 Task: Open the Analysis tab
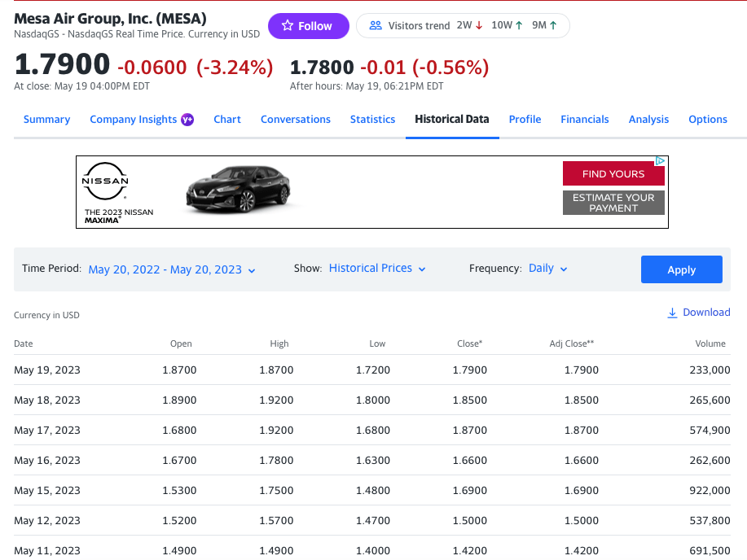[x=648, y=120]
